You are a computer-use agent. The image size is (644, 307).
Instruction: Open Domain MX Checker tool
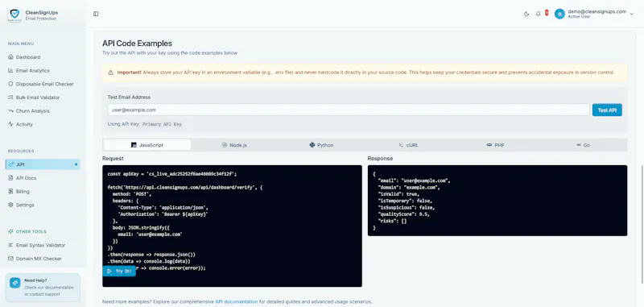[x=43, y=259]
